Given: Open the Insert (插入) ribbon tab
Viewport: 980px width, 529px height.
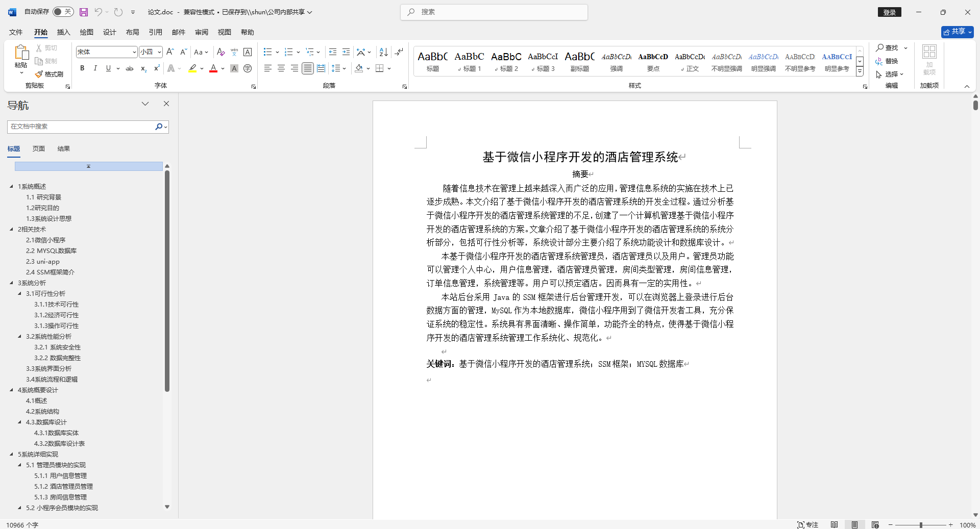Looking at the screenshot, I should [63, 32].
